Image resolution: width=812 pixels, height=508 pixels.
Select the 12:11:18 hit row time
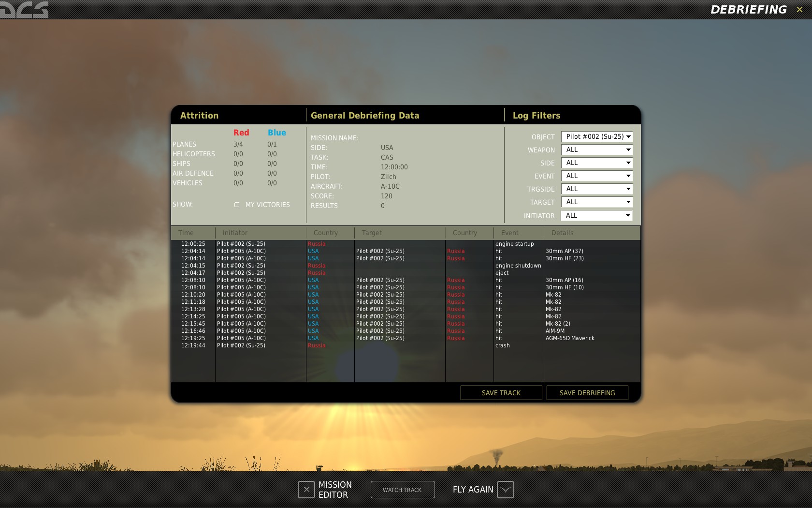193,302
